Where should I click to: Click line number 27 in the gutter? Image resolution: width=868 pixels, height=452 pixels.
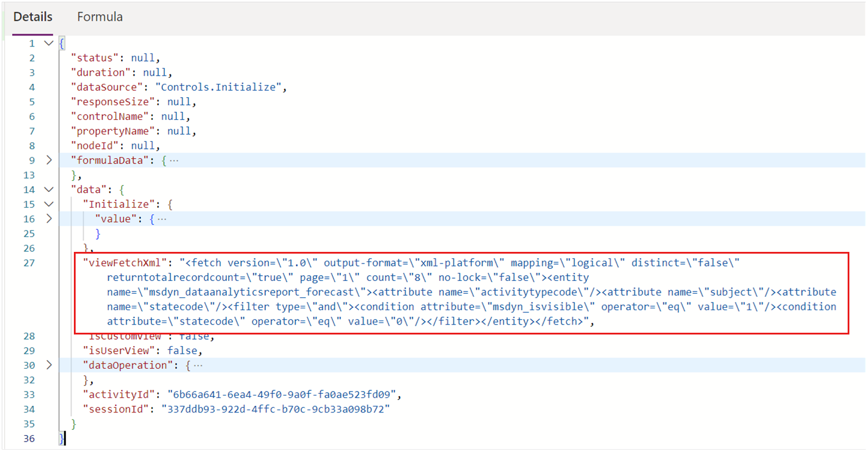pyautogui.click(x=29, y=262)
